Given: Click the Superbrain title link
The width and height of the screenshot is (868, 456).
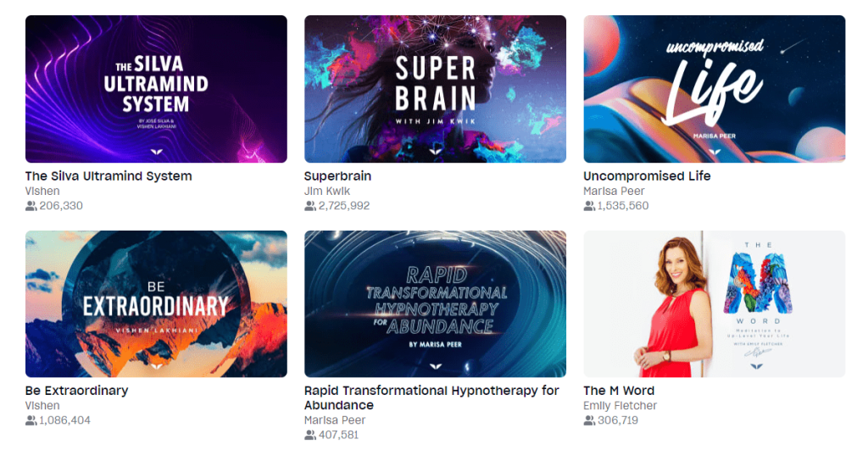Looking at the screenshot, I should click(337, 176).
